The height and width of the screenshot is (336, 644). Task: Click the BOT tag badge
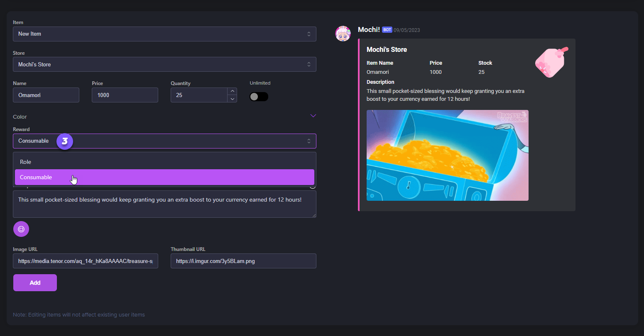[x=387, y=30]
